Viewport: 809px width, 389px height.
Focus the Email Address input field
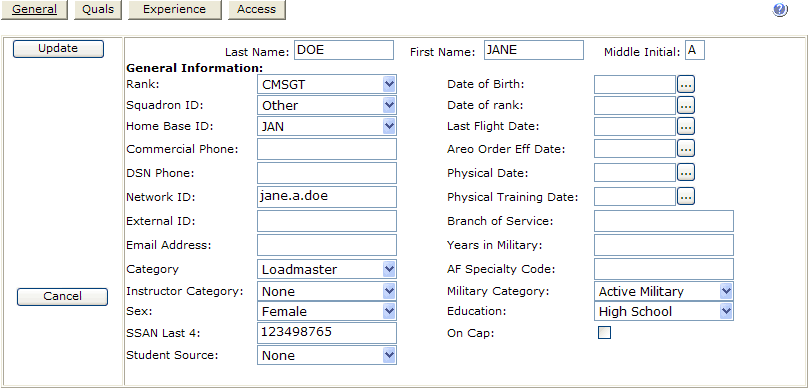(327, 245)
